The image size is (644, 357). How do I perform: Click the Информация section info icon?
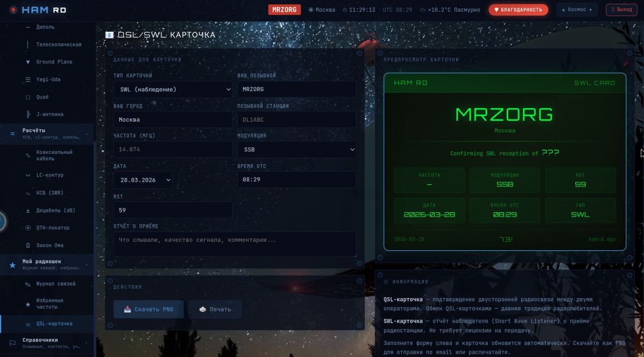[x=386, y=282]
